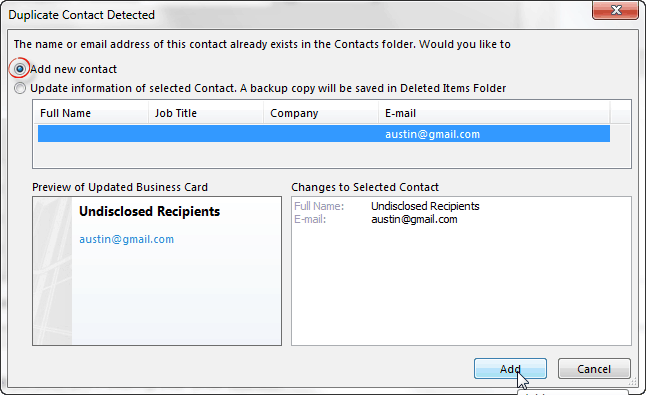Viewport: 646px width, 395px height.
Task: Click the Duplicate Contact Detected title bar
Action: (x=288, y=14)
